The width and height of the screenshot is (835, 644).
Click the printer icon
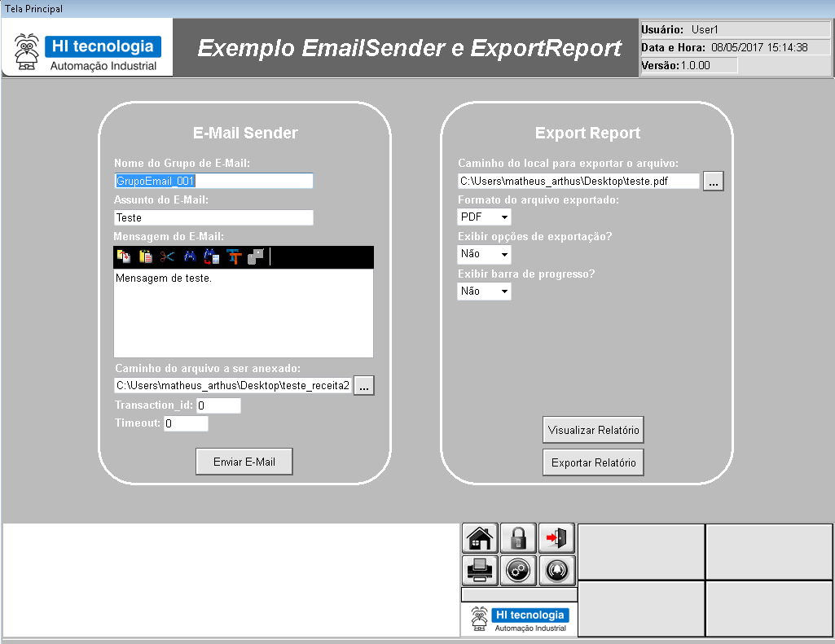pos(480,571)
